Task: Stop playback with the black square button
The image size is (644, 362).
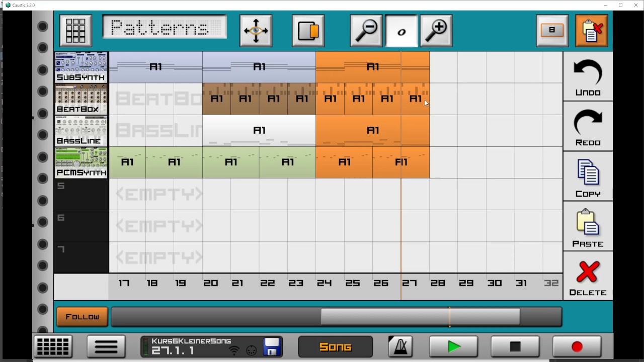Action: (515, 346)
